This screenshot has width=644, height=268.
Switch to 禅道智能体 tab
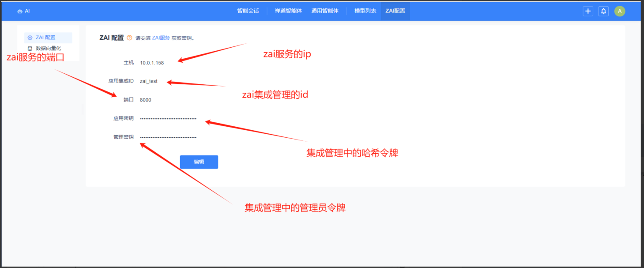[x=288, y=11]
